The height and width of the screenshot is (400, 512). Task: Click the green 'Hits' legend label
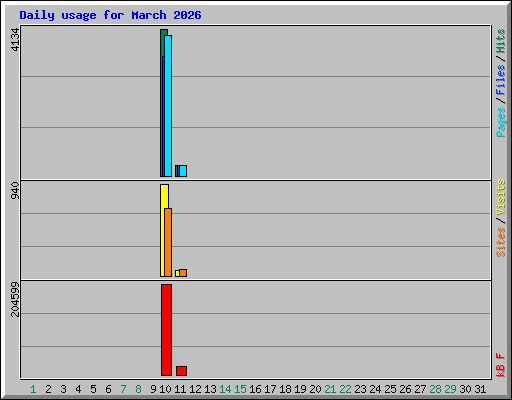(x=500, y=41)
